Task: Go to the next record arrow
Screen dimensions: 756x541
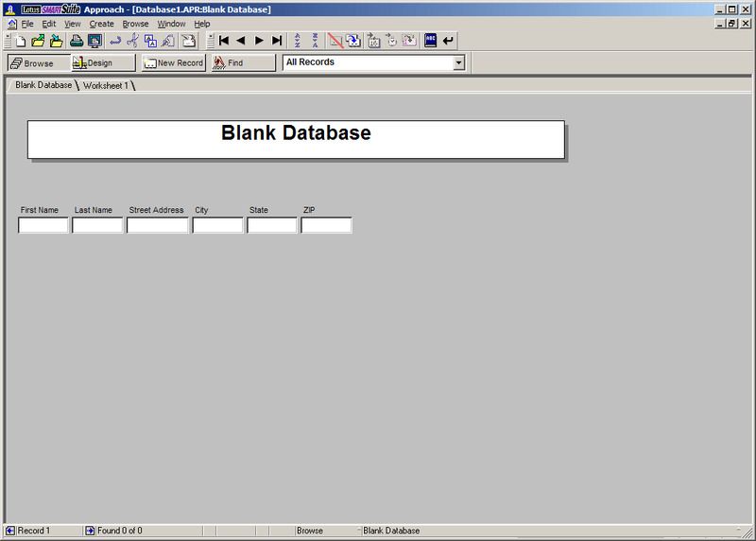Action: [x=259, y=41]
